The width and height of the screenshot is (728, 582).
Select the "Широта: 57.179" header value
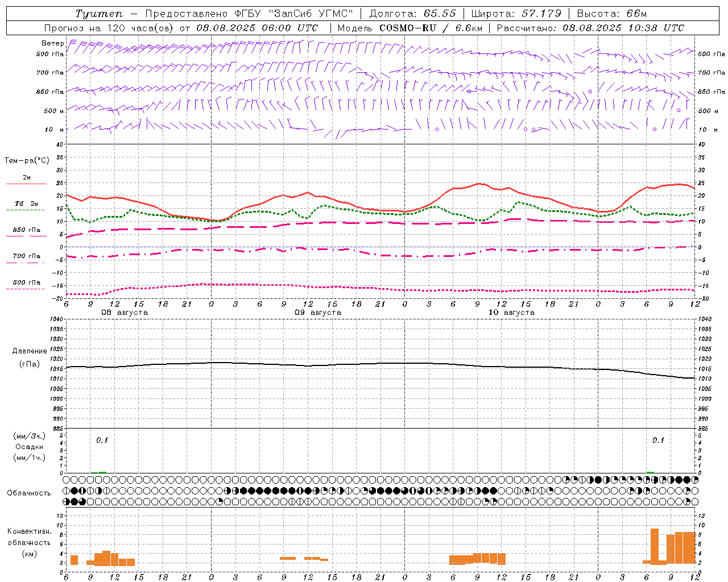coord(516,14)
